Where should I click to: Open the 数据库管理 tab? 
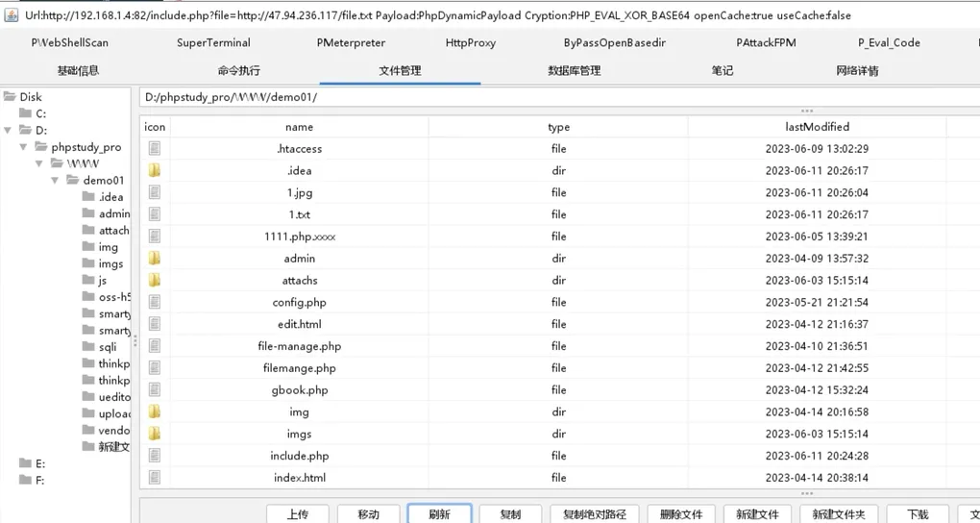[x=574, y=70]
